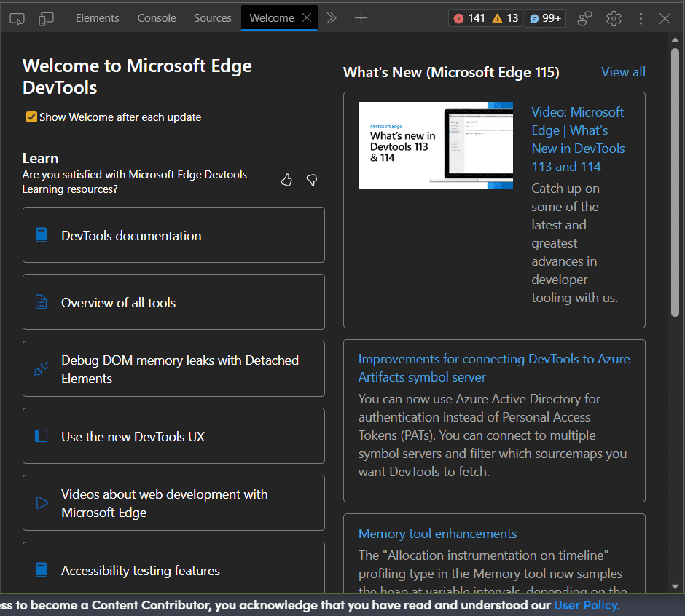Open the 99+ issues counter
Viewport: 685px width, 616px height.
pyautogui.click(x=545, y=18)
